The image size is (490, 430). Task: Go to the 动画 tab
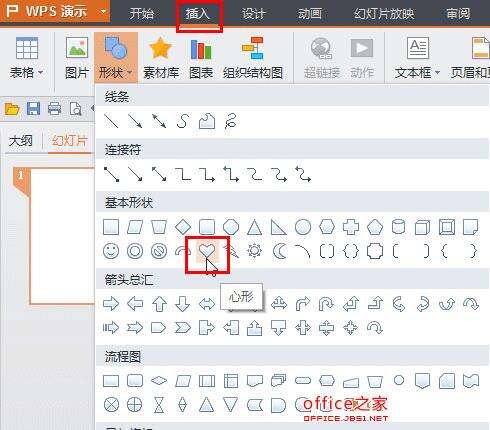310,14
